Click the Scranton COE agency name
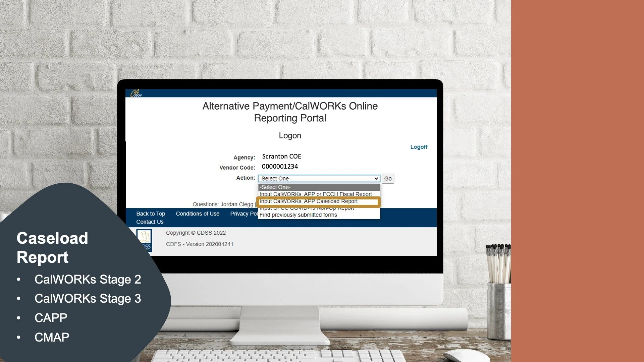Image resolution: width=644 pixels, height=362 pixels. [281, 157]
